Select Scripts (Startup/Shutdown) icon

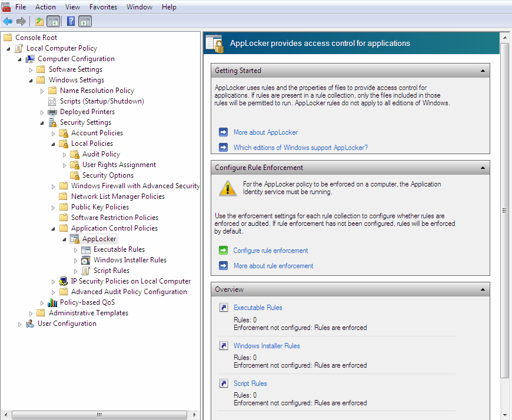(x=52, y=101)
